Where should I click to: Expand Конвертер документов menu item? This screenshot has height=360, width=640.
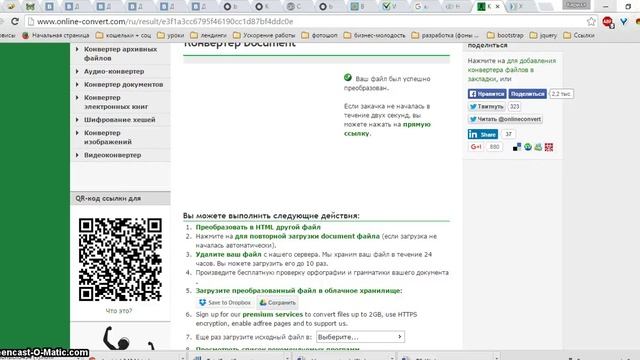point(123,84)
